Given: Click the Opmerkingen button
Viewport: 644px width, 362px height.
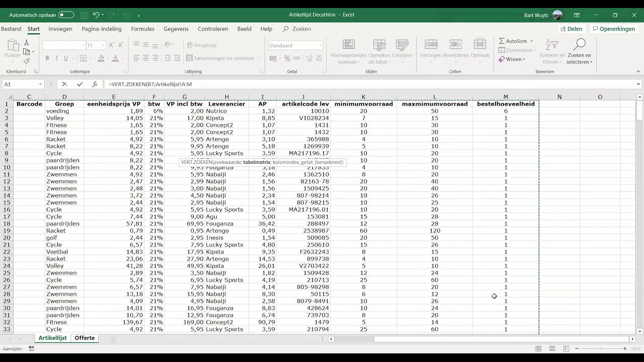Looking at the screenshot, I should pos(613,29).
